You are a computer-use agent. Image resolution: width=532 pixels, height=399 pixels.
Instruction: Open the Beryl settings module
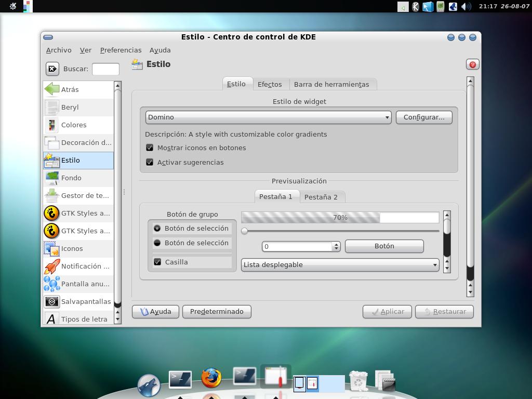pyautogui.click(x=78, y=107)
